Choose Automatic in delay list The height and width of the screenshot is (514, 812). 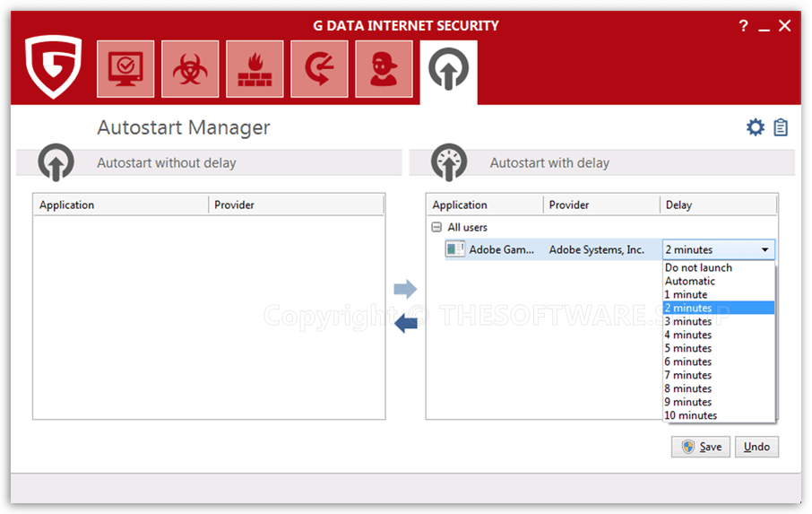[x=719, y=281]
